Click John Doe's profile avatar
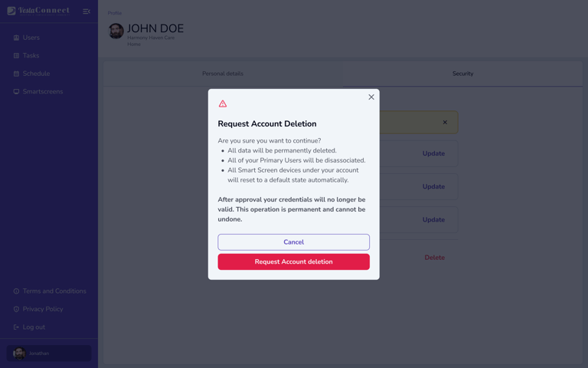The width and height of the screenshot is (588, 368). click(116, 31)
